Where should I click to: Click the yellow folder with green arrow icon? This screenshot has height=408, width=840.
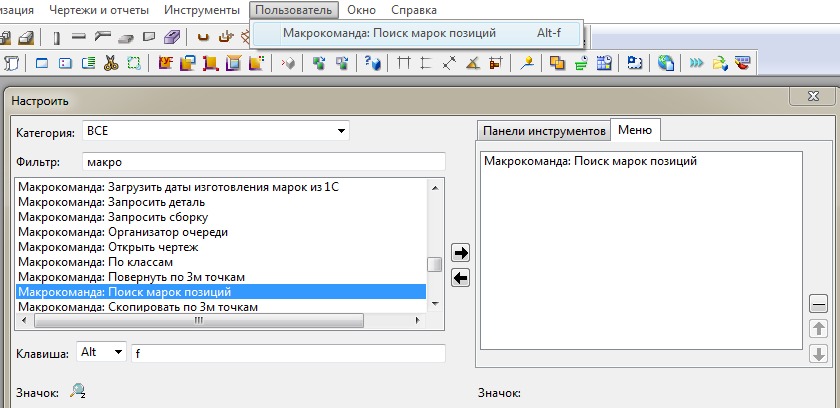(x=719, y=63)
